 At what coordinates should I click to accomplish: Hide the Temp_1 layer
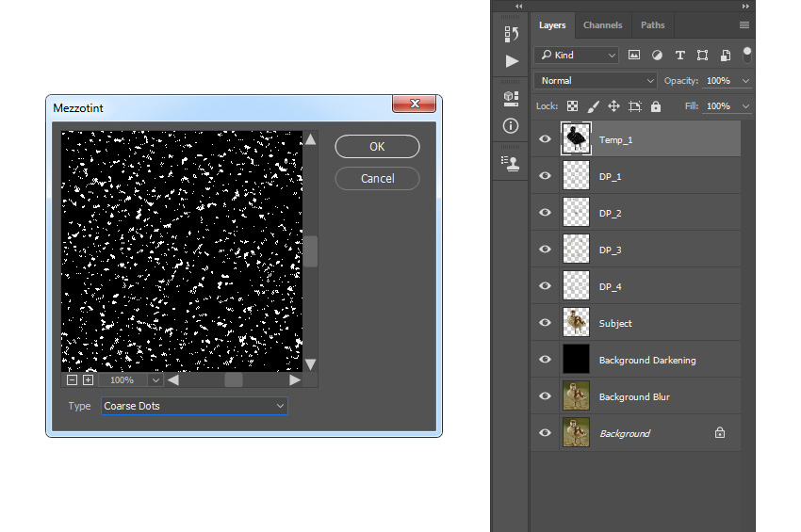(545, 138)
